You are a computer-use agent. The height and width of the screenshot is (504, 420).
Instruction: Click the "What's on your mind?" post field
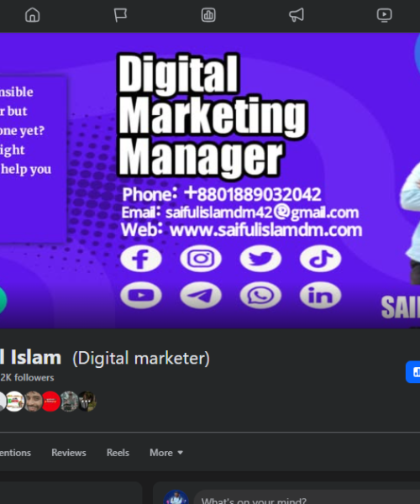click(307, 498)
